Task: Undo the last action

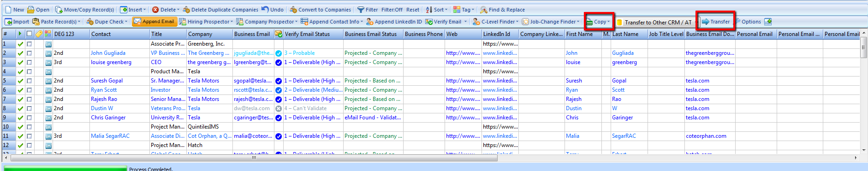Action: tap(273, 10)
